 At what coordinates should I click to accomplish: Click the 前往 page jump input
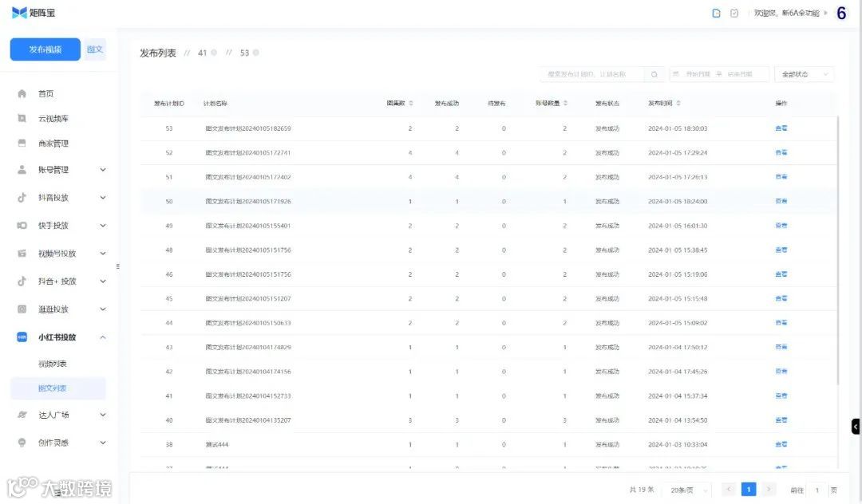[x=817, y=490]
